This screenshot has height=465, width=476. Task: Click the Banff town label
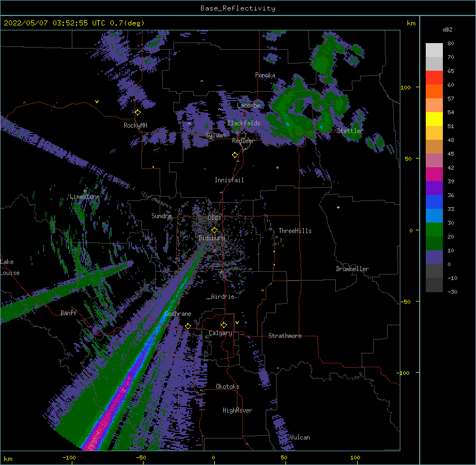(68, 313)
